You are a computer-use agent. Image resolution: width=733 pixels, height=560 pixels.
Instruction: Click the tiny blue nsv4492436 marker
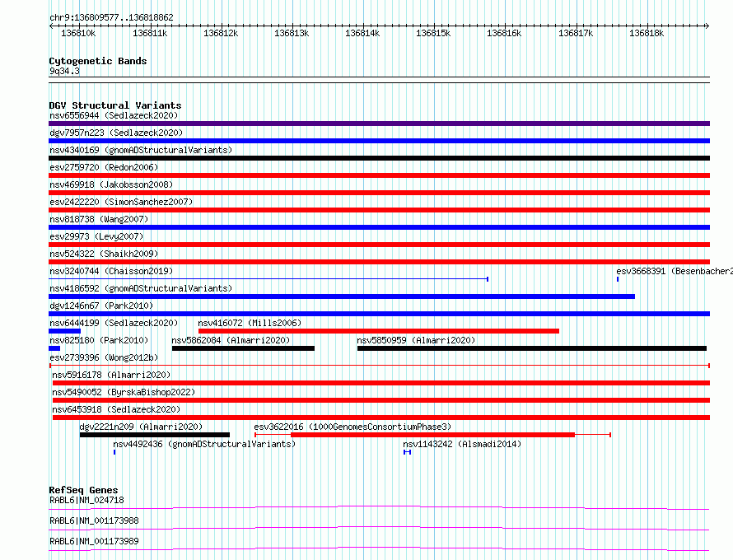click(x=114, y=452)
